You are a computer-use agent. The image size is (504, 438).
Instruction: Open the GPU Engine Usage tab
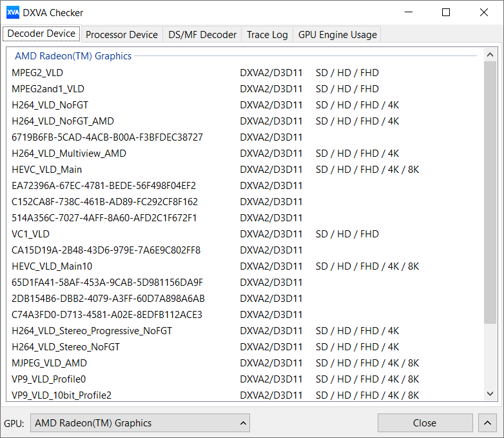pyautogui.click(x=337, y=34)
